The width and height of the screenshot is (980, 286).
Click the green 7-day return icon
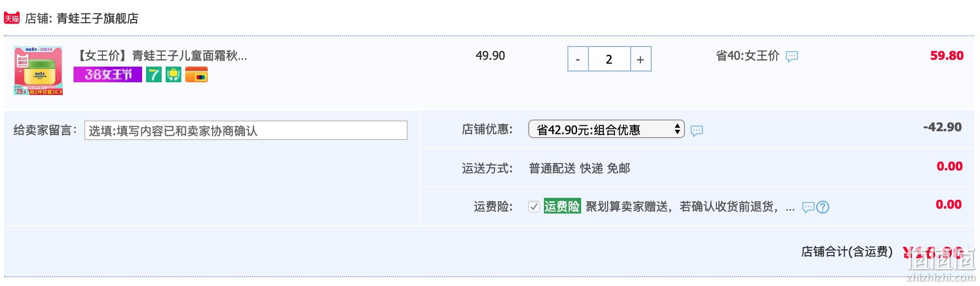point(154,74)
